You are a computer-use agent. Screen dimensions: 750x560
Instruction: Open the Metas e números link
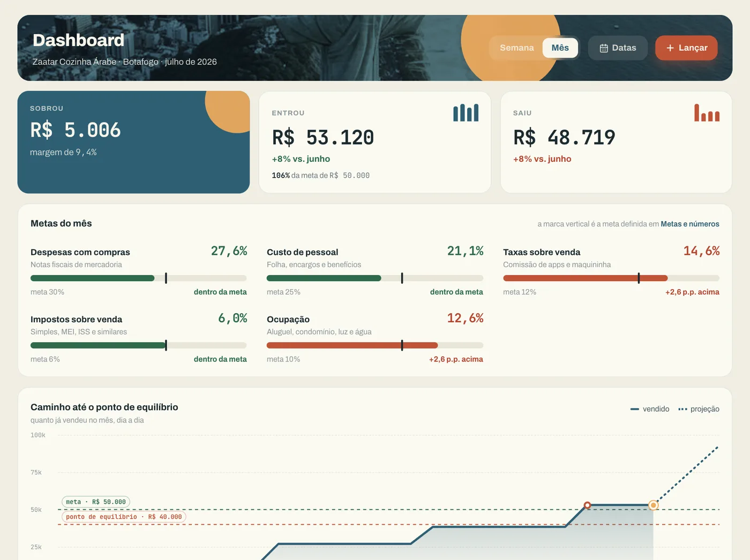689,224
